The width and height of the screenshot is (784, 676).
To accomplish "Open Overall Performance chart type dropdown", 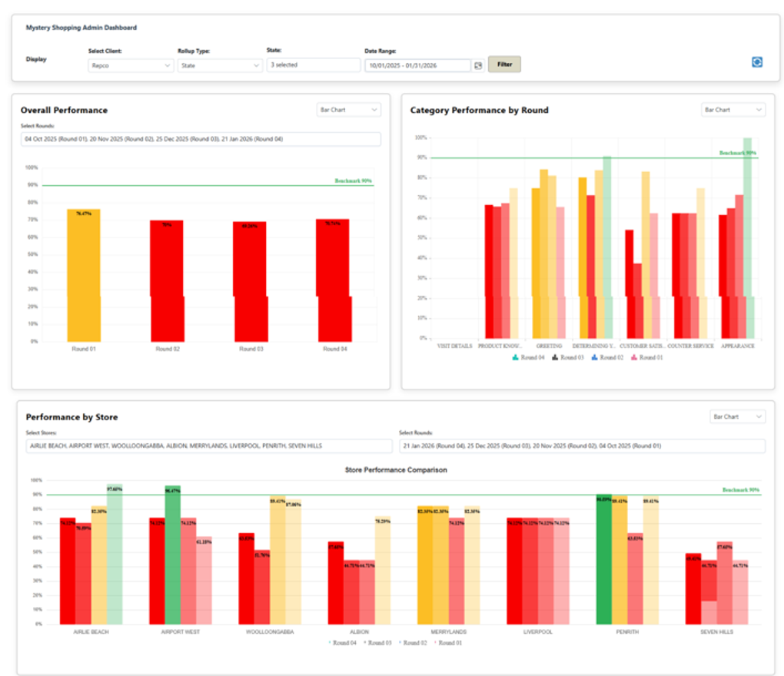I will [349, 110].
